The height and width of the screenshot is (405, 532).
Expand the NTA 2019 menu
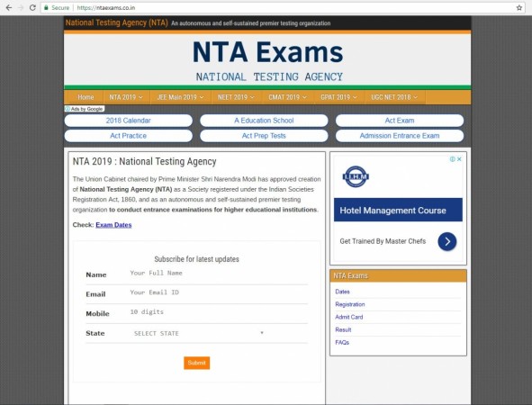[x=126, y=97]
